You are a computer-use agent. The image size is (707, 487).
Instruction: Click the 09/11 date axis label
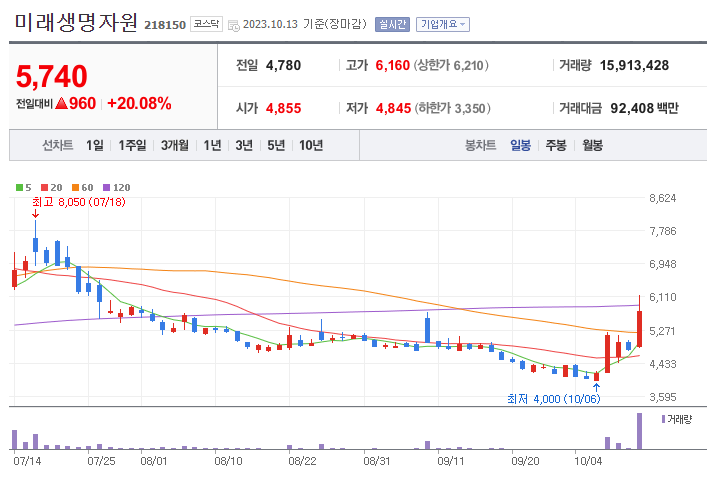[x=451, y=461]
